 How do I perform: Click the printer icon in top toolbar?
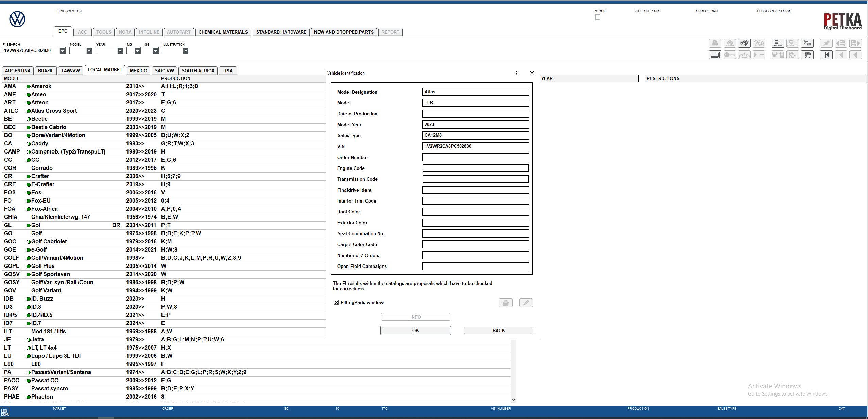pos(715,43)
